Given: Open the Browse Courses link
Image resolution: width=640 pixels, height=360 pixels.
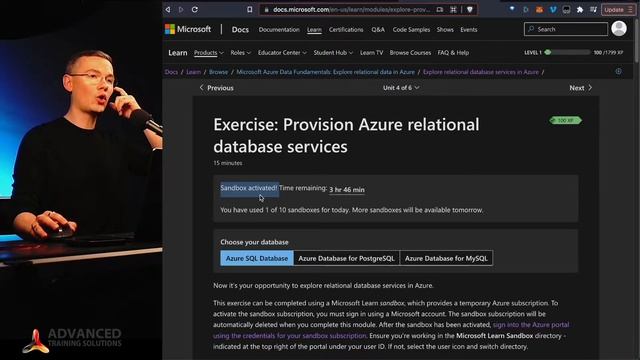Looking at the screenshot, I should click(410, 53).
